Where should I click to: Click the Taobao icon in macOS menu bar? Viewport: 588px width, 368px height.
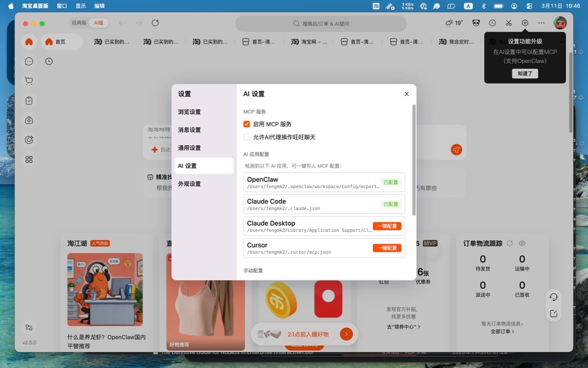(376, 6)
